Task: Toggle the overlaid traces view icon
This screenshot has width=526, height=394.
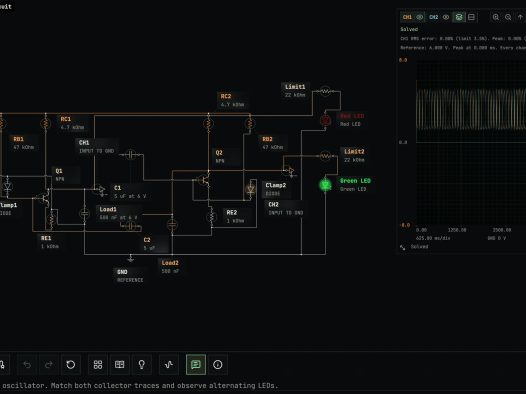Action: pos(459,17)
